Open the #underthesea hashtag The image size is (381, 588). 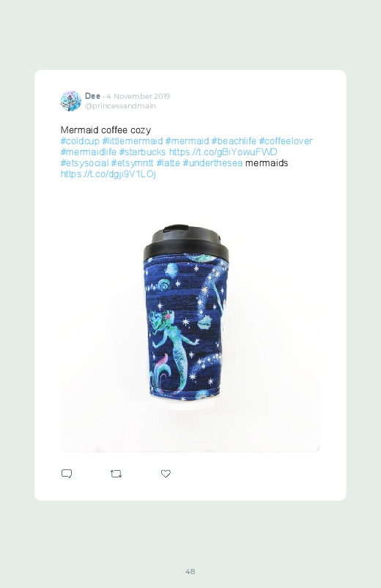coord(212,163)
